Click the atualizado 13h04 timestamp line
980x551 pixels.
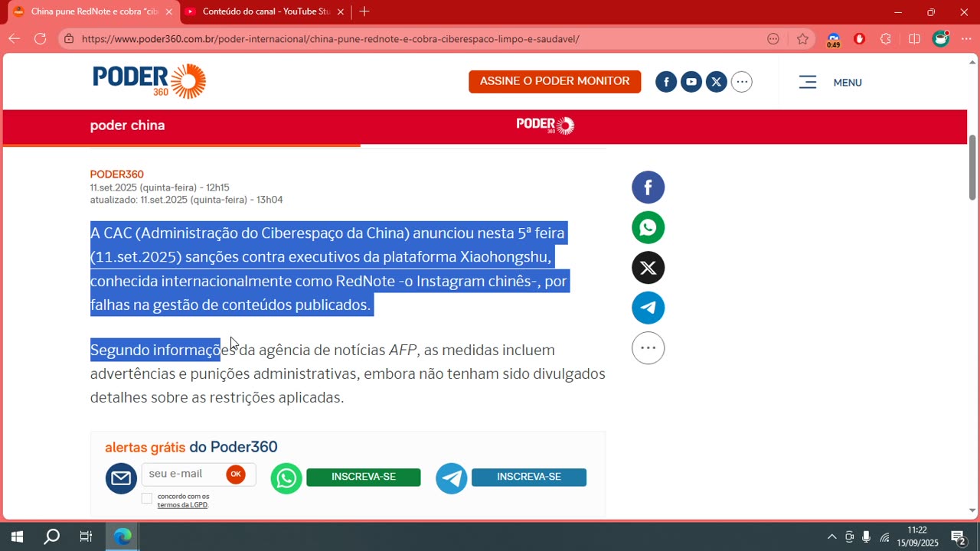pyautogui.click(x=186, y=200)
